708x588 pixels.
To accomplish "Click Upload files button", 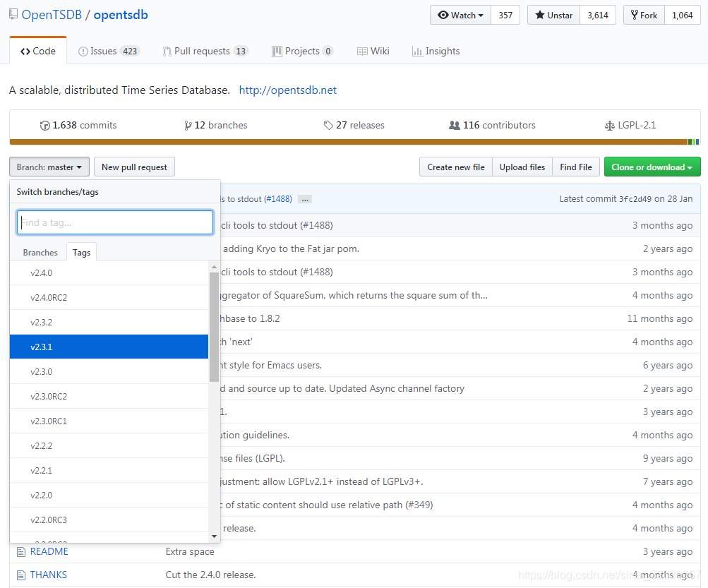I will coord(522,167).
